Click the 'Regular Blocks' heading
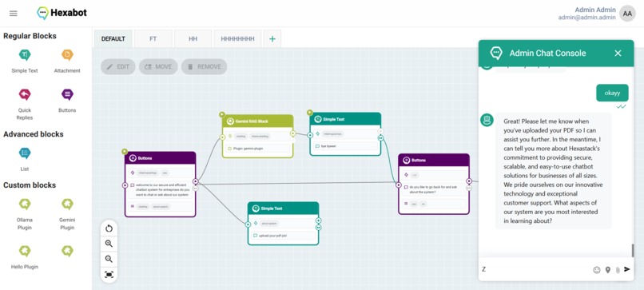The width and height of the screenshot is (644, 290). pyautogui.click(x=30, y=36)
